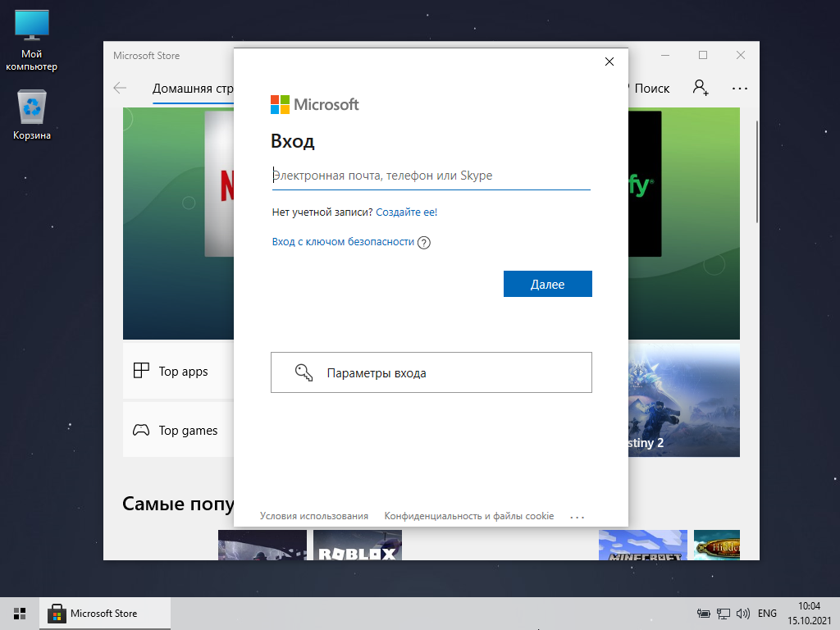Click Вход с ключом безопасности link
Viewport: 840px width, 630px height.
[343, 242]
